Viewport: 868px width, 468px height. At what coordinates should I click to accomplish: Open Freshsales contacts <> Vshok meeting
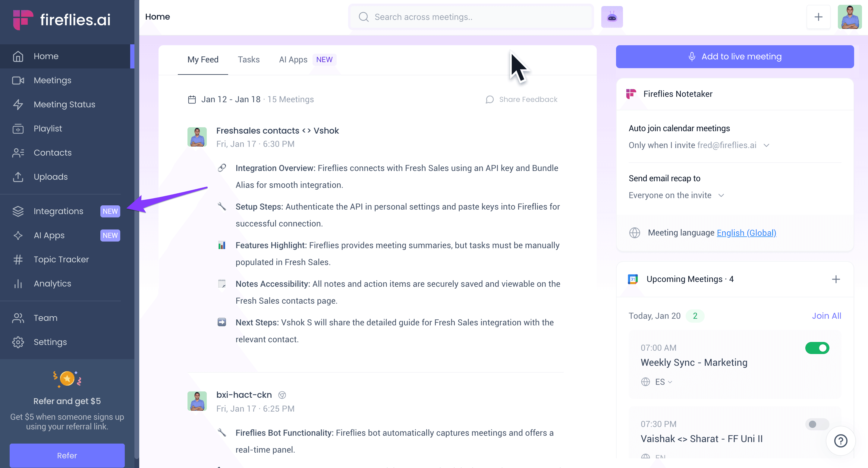[x=277, y=131]
